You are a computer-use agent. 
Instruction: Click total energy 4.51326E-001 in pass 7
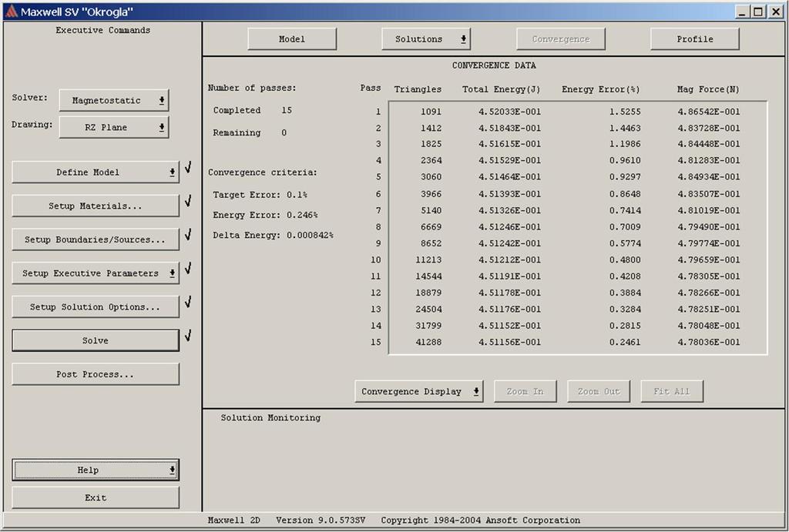coord(509,210)
